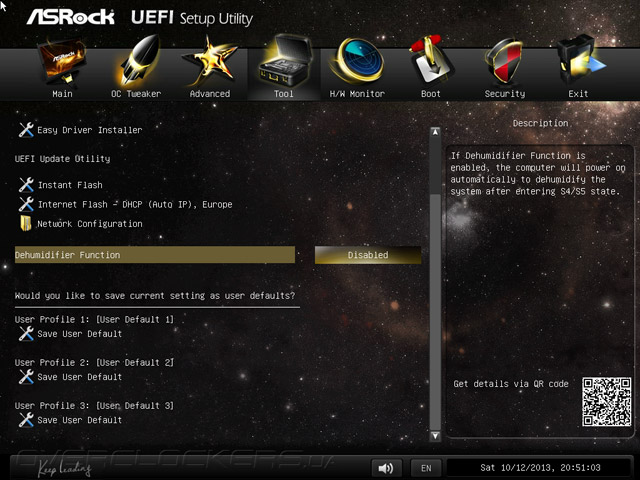Run Internet Flash DHCP Europe
The height and width of the screenshot is (480, 640).
[x=135, y=204]
